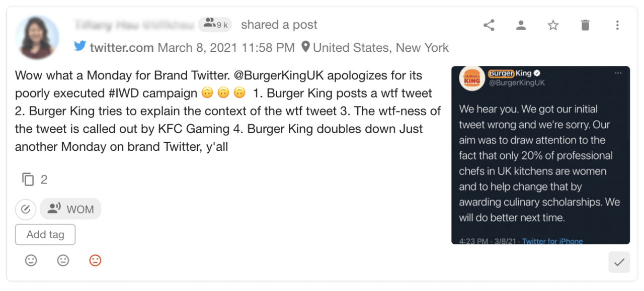This screenshot has width=644, height=291.
Task: Select the WOM word-of-mouth tag
Action: pyautogui.click(x=70, y=209)
